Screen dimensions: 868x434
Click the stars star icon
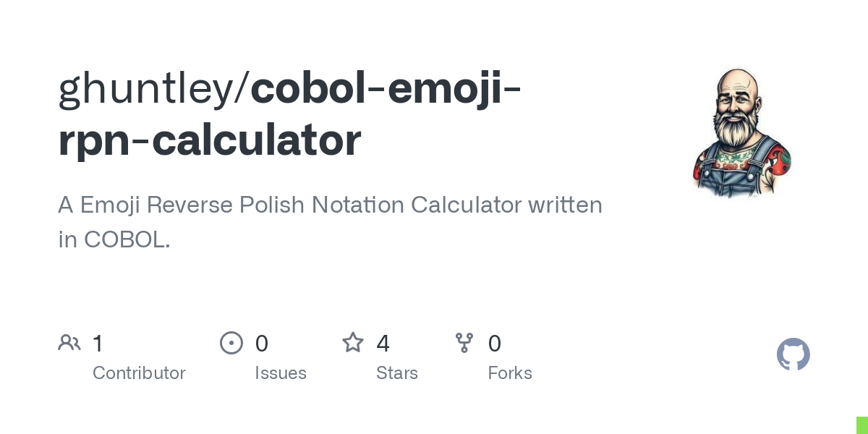(353, 342)
